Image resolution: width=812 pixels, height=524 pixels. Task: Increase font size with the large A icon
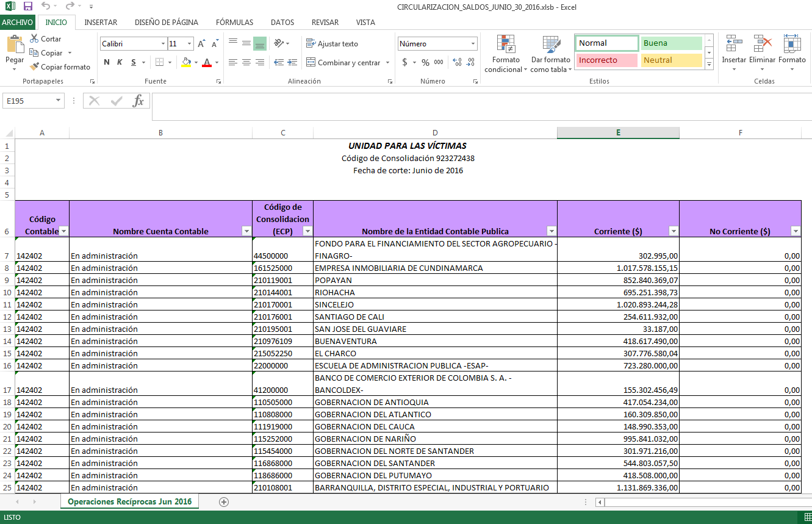tap(202, 44)
